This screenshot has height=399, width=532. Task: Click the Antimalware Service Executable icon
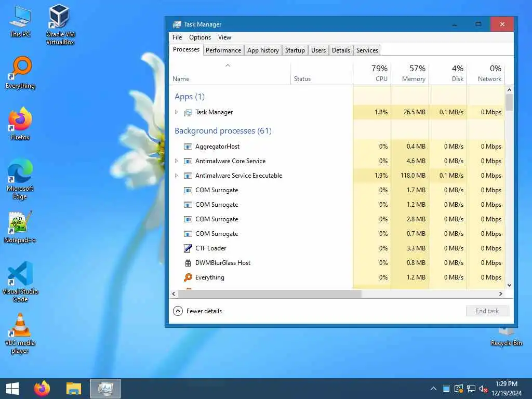point(188,176)
